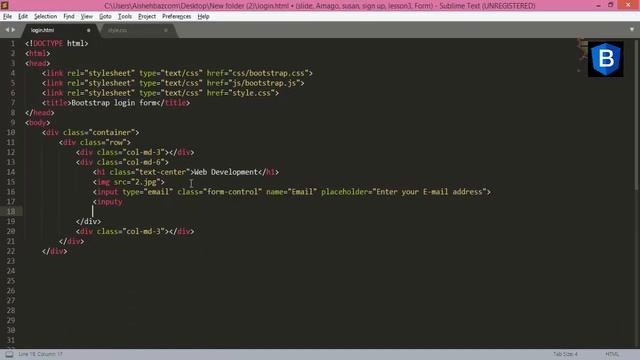The height and width of the screenshot is (360, 640).
Task: Open the Help menu
Action: pos(203,16)
